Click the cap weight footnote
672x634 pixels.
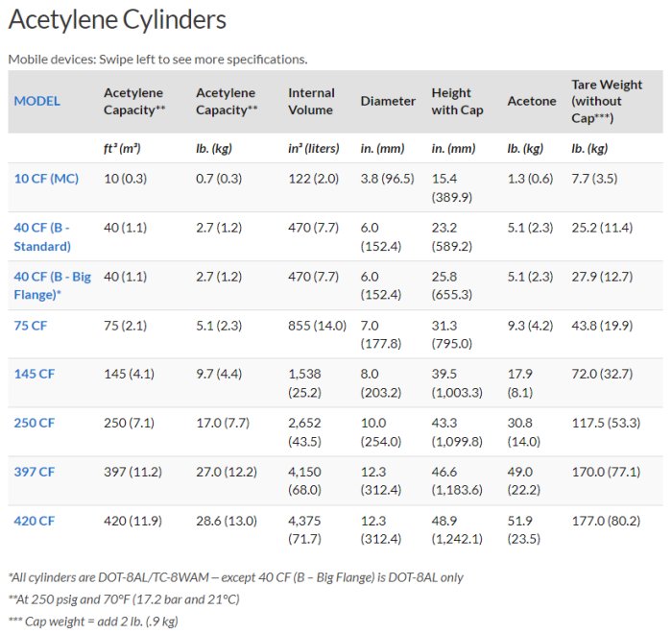point(92,621)
